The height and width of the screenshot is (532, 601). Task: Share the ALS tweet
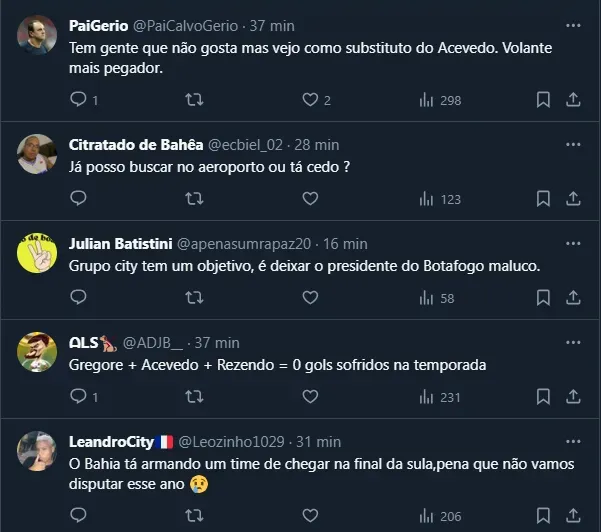pos(573,397)
